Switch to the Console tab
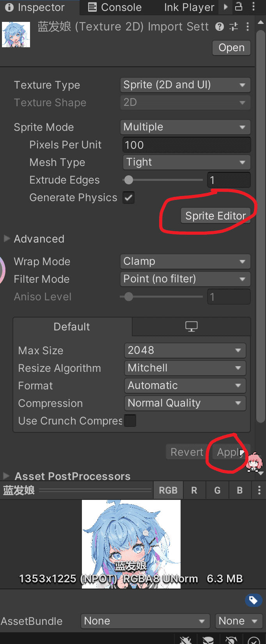Viewport: 266px width, 644px height. [115, 7]
